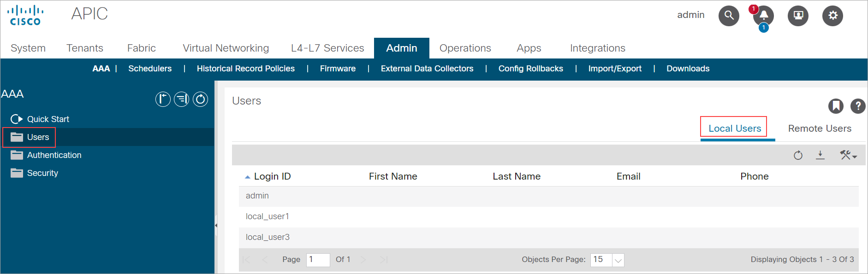Open the Apps tab

tap(529, 48)
